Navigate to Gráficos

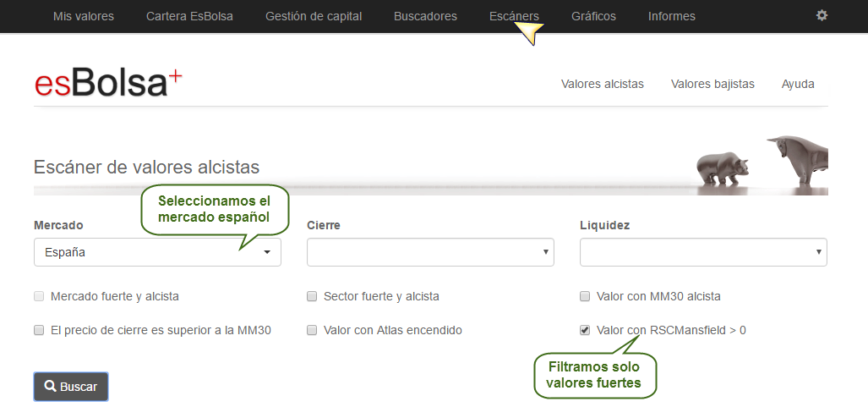593,16
